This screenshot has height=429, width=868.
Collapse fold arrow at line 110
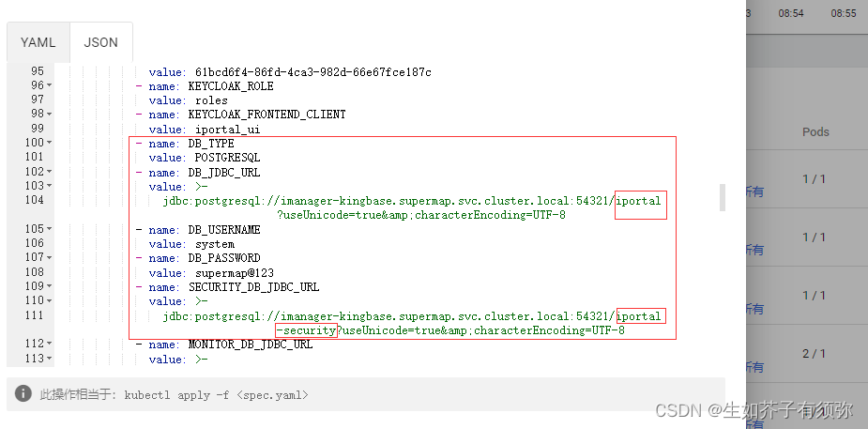click(50, 300)
